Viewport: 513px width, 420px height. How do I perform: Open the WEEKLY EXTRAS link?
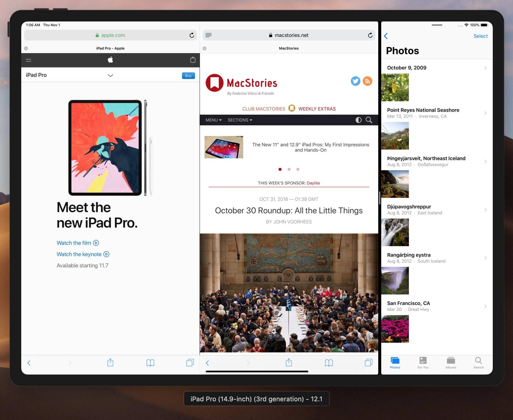[x=317, y=109]
